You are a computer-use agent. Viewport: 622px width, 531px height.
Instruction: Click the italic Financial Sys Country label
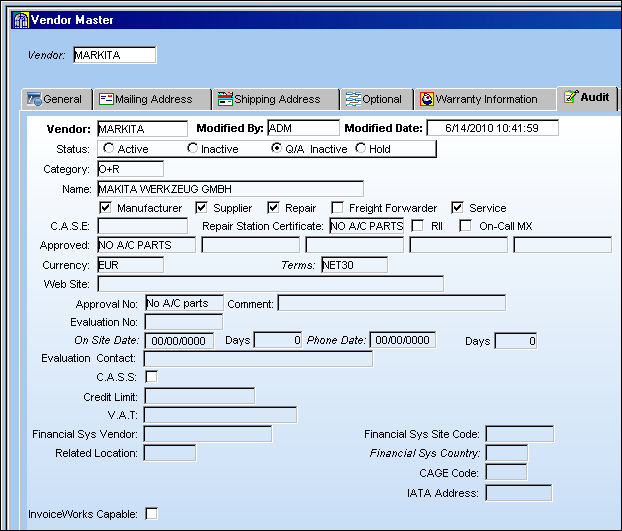click(424, 453)
